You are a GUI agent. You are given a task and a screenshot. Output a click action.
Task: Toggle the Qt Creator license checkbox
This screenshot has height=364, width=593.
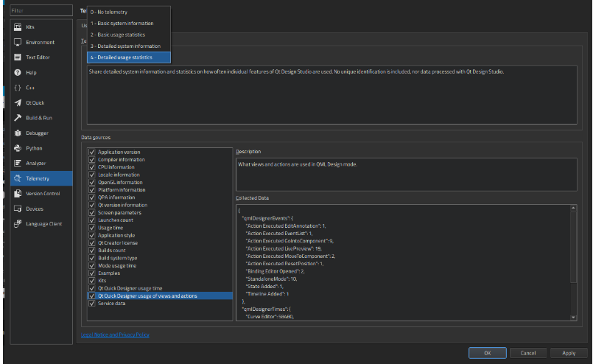(x=92, y=243)
